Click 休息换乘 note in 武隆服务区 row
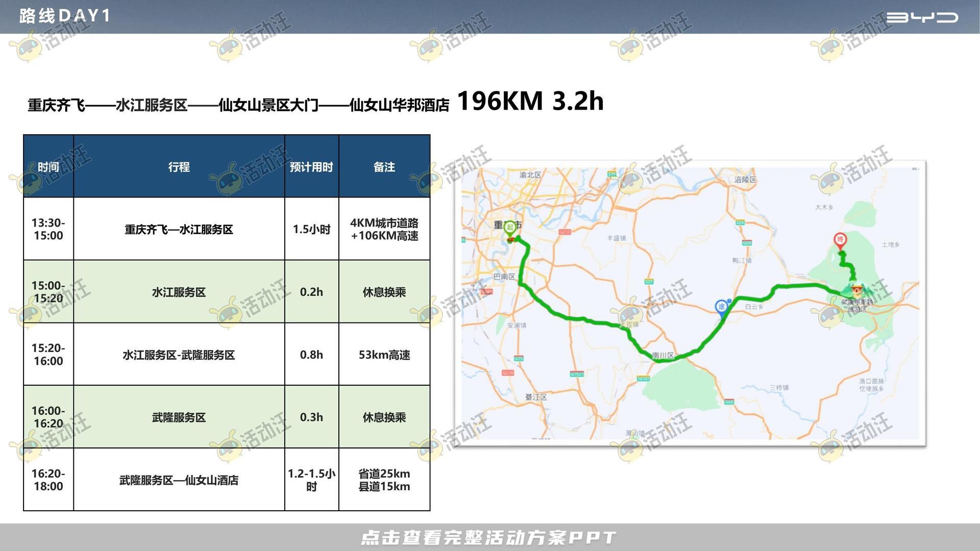 tap(384, 417)
